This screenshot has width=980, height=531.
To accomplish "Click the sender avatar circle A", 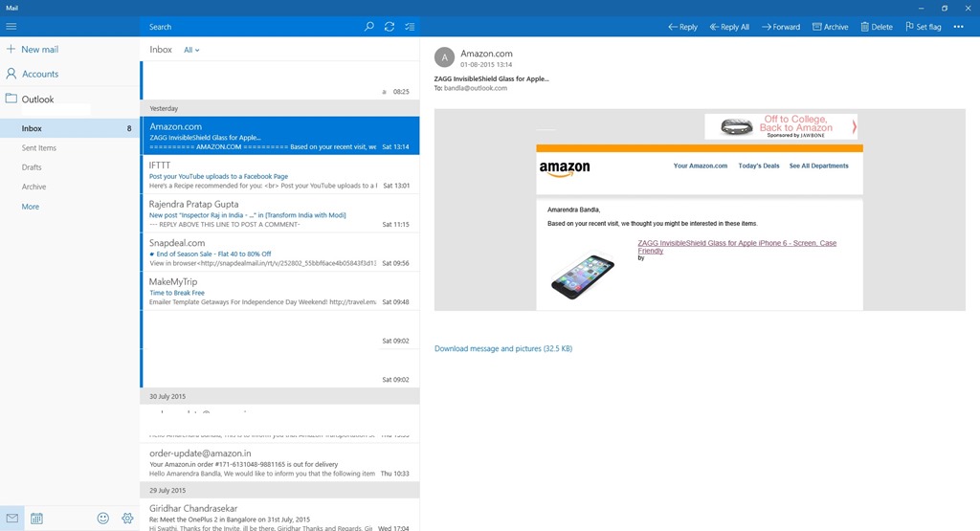I will (x=444, y=57).
